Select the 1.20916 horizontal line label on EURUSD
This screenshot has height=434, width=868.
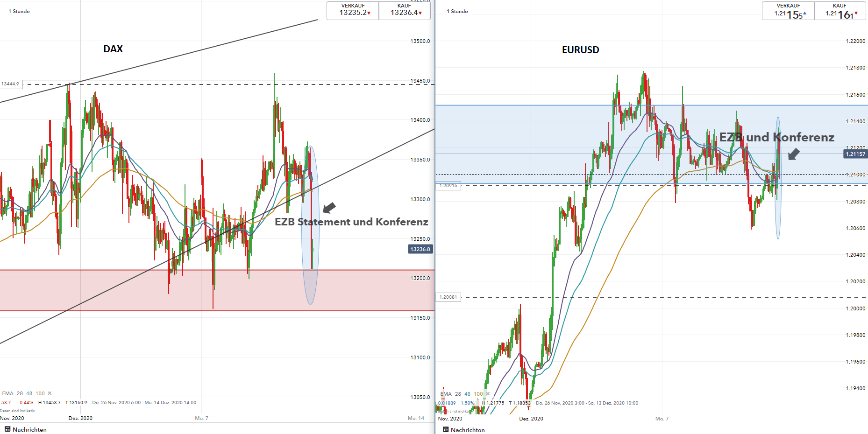click(x=448, y=185)
